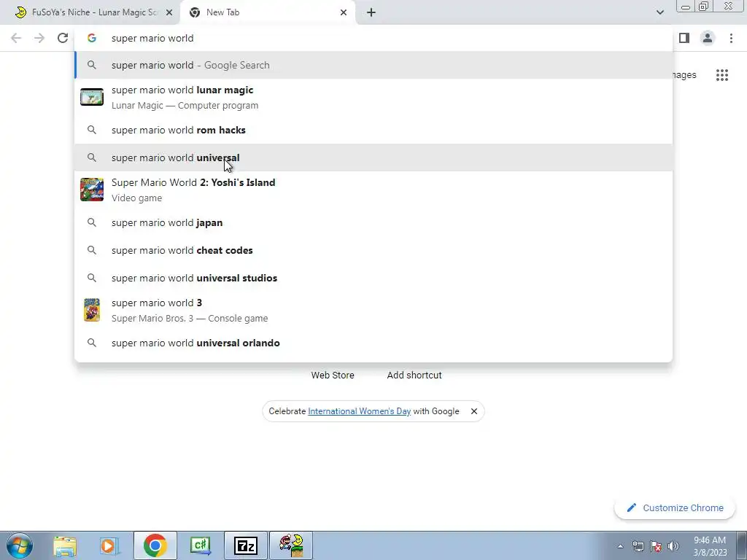Click the Action Center flag tray icon
Image resolution: width=747 pixels, height=560 pixels.
pos(656,546)
